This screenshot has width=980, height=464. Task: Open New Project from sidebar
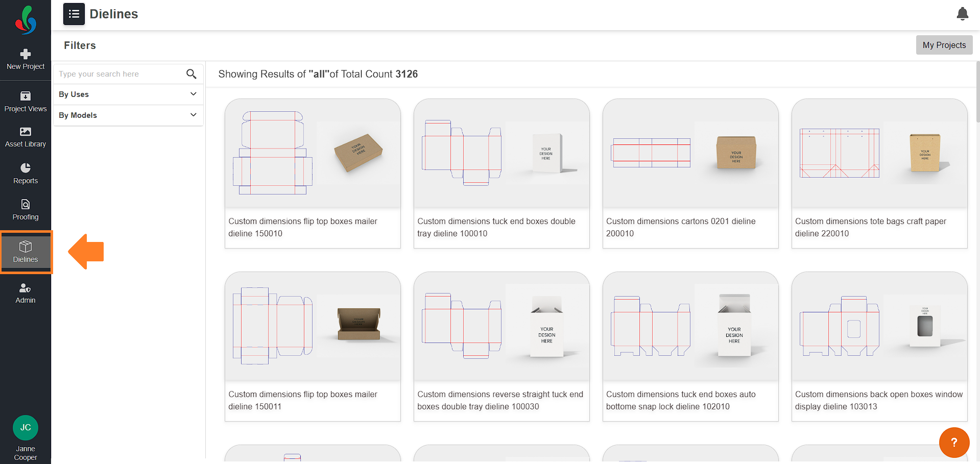(x=26, y=60)
